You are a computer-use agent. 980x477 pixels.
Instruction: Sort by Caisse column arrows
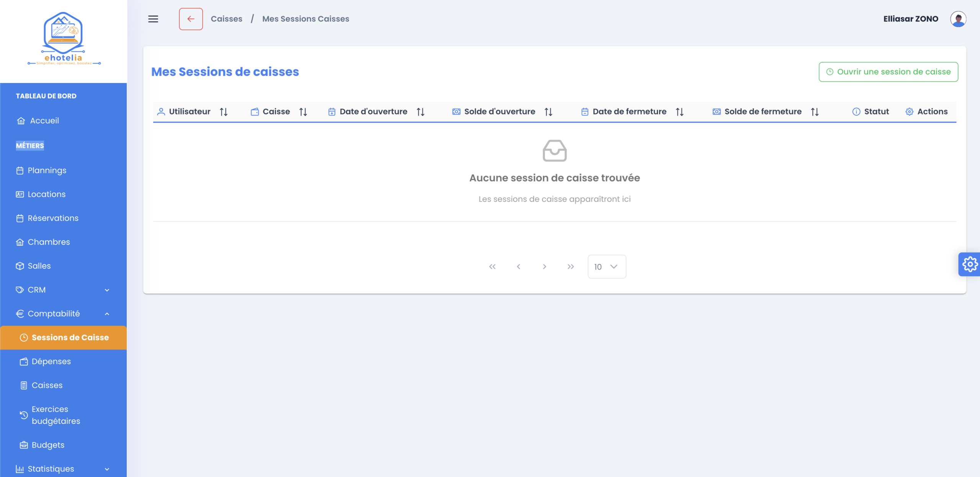(303, 112)
